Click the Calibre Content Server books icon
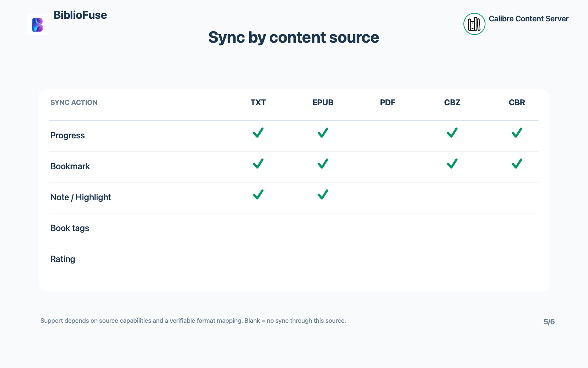 (x=474, y=24)
